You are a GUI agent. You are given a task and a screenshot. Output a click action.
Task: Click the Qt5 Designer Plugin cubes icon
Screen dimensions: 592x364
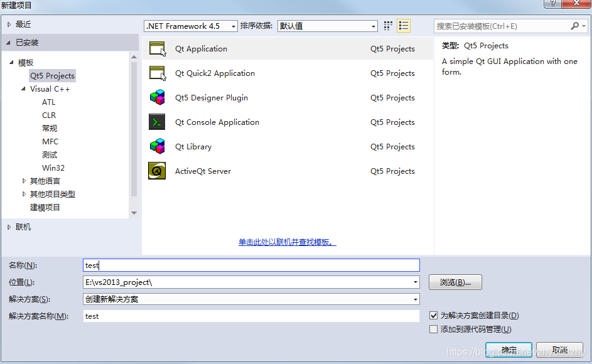tap(158, 97)
